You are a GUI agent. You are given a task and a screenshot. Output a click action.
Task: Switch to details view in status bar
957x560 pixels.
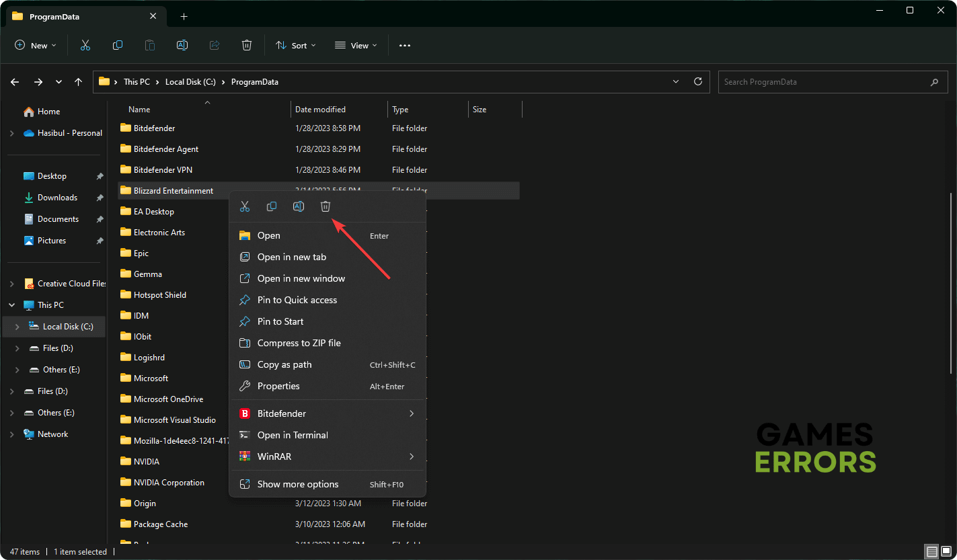[x=931, y=552]
